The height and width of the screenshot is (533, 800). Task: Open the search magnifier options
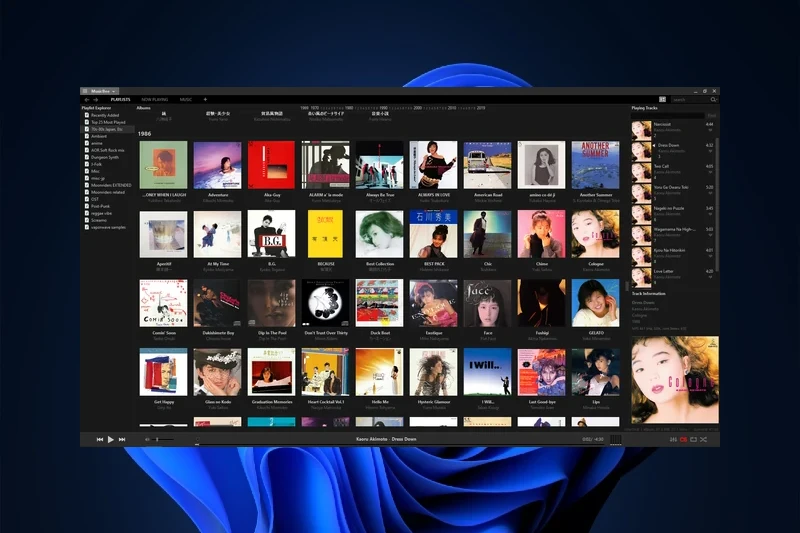[714, 99]
